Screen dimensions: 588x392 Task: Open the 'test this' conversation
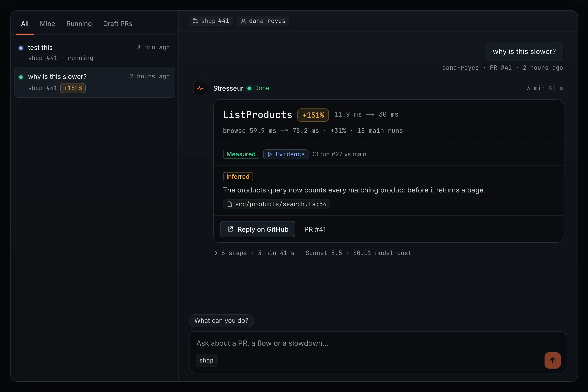pyautogui.click(x=94, y=53)
